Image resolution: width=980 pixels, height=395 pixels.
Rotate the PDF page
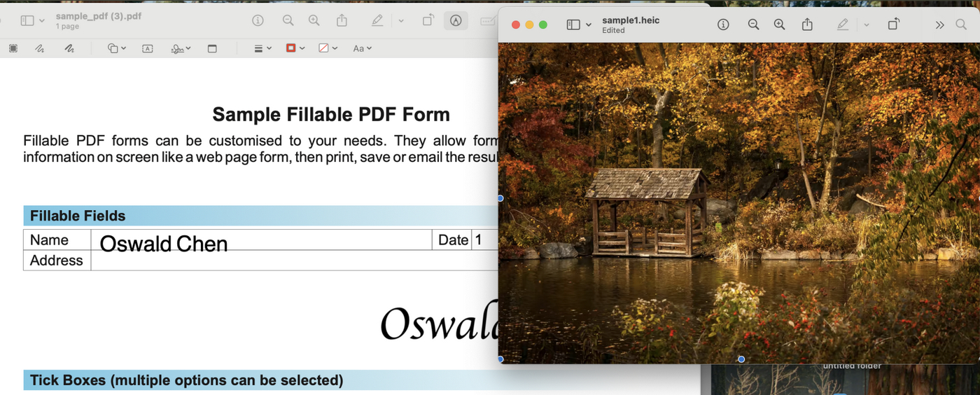point(428,21)
